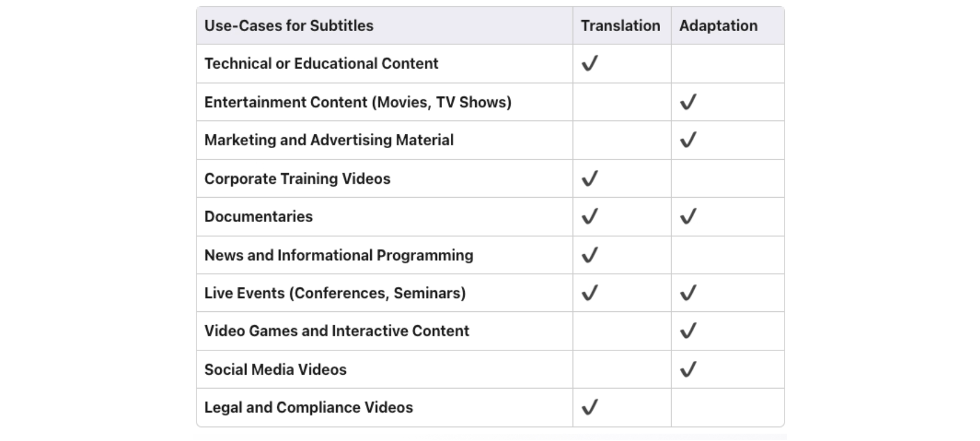Click the Adaptation column header
The height and width of the screenshot is (441, 980).
click(x=718, y=26)
